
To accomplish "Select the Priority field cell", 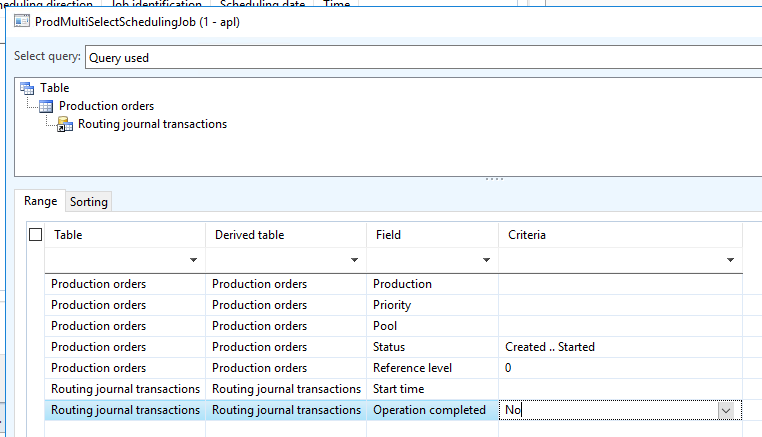I will coord(433,305).
